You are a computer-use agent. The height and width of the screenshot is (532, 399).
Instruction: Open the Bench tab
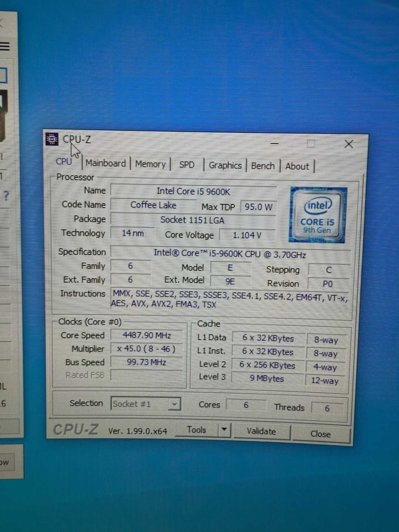[x=263, y=166]
